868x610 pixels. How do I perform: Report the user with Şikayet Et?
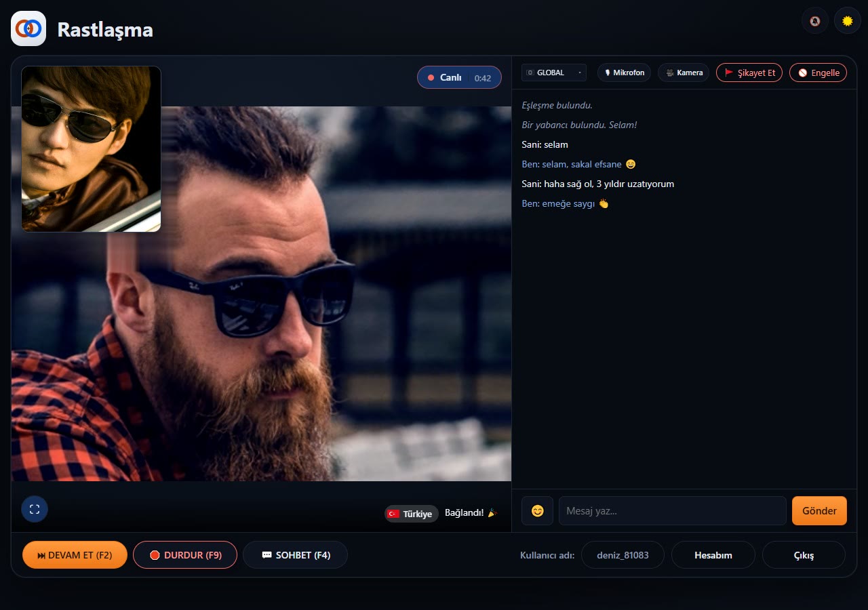749,73
